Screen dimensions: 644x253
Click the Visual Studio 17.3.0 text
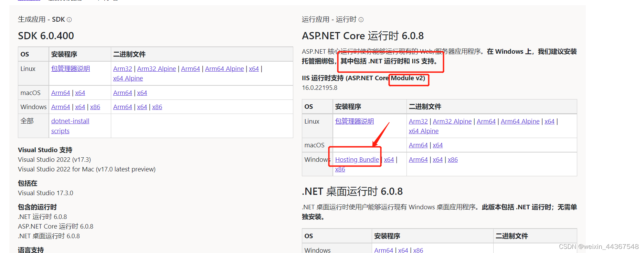pos(45,193)
